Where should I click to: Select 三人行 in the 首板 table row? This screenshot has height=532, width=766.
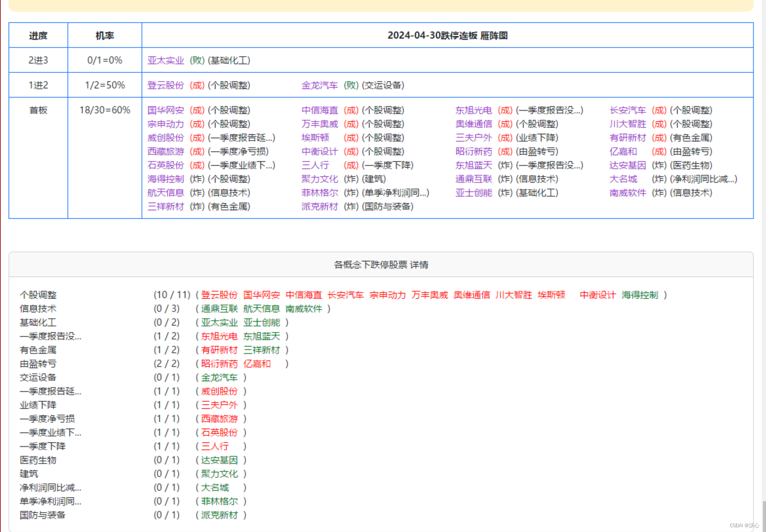tap(315, 165)
